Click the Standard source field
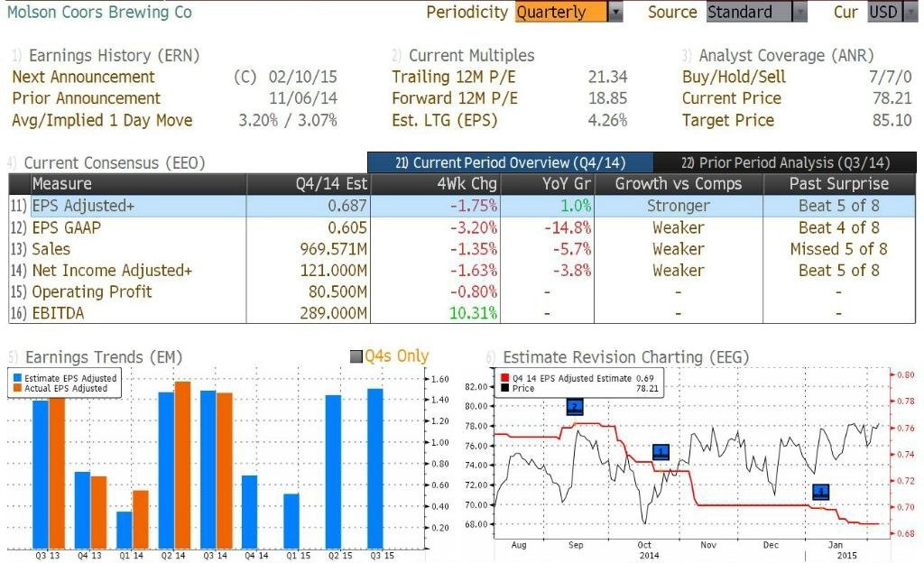Viewport: 924px width, 563px height. [749, 12]
